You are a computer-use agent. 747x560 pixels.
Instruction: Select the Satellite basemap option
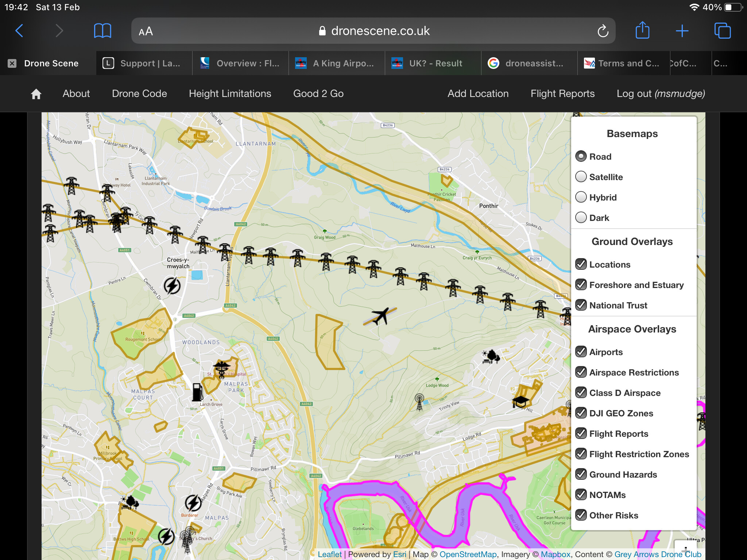click(x=581, y=177)
